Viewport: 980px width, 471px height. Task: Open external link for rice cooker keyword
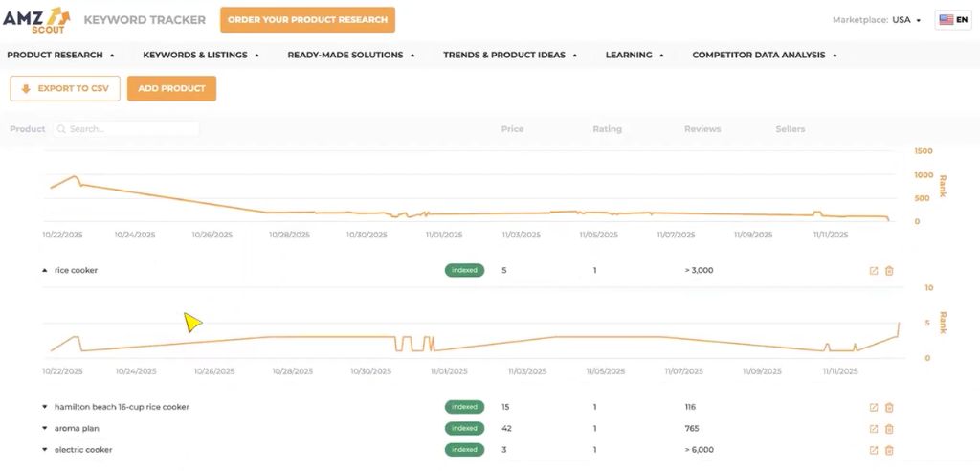[x=874, y=271]
